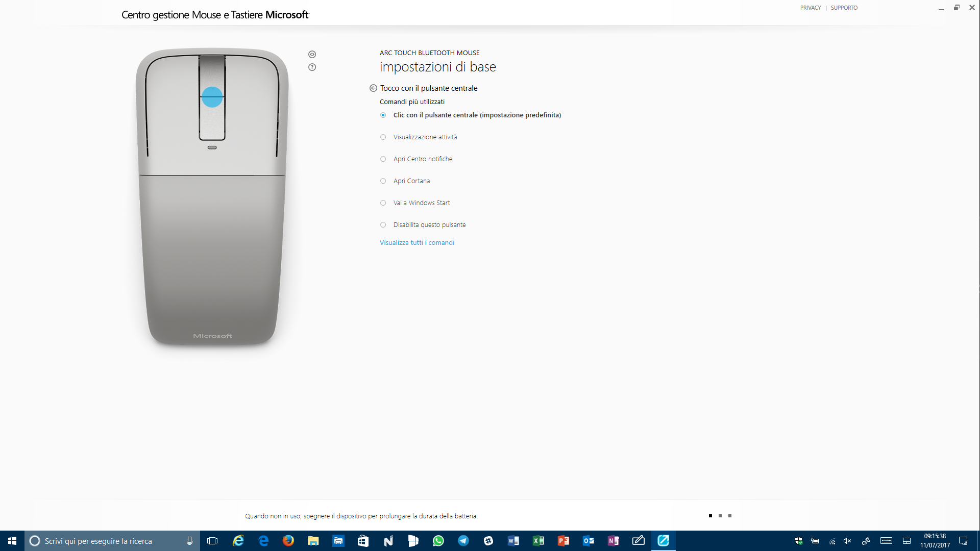Screen dimensions: 980x551
Task: Click the blue middle button highlight on the mouse
Action: [x=212, y=97]
